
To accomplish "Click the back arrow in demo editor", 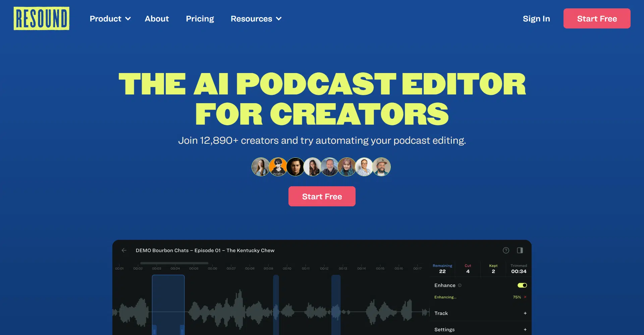I will pyautogui.click(x=124, y=250).
